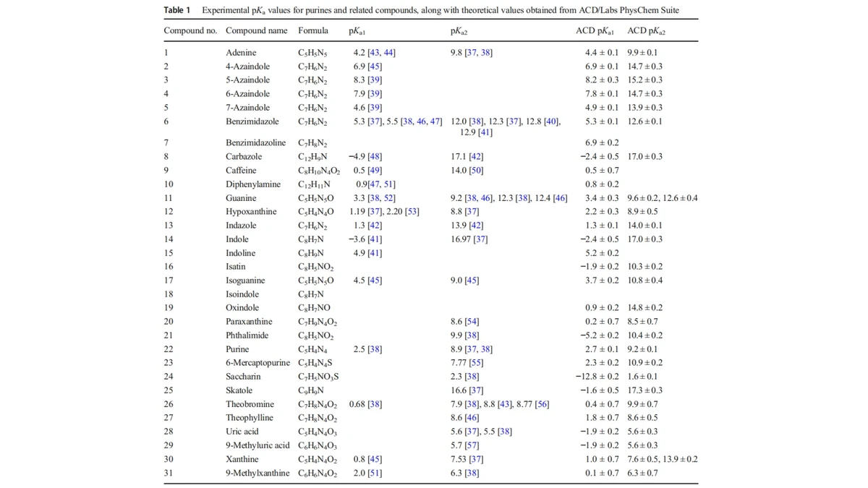This screenshot has width=868, height=488.
Task: Select 5-Azaindole's ACD pKa2 value 15.2 ± 0.3
Action: tap(645, 80)
